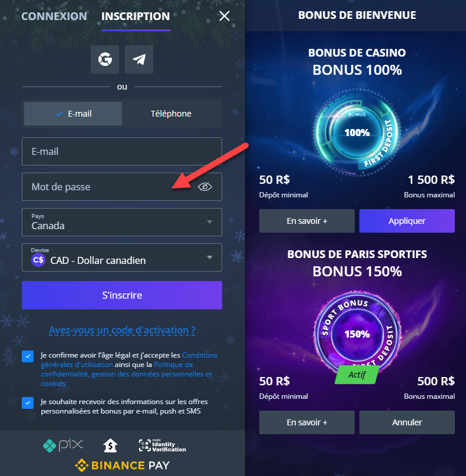The width and height of the screenshot is (466, 476).
Task: Switch to the CONNEXION tab
Action: pyautogui.click(x=54, y=16)
